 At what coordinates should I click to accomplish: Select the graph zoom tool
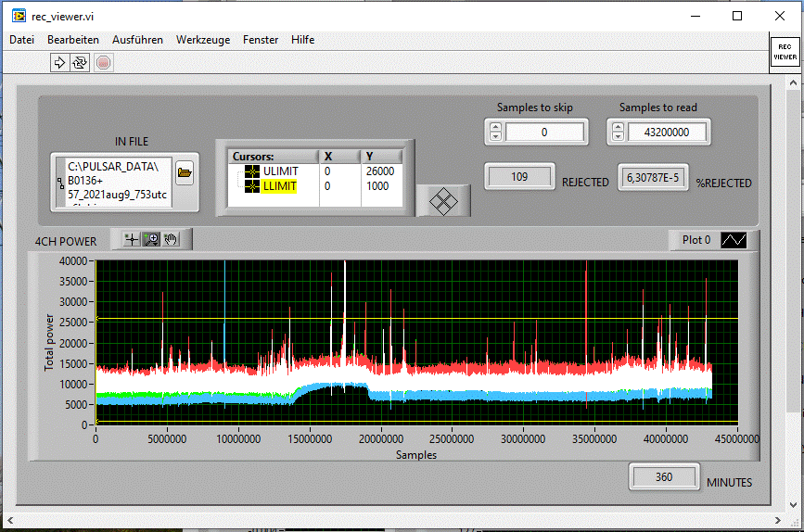pos(151,239)
